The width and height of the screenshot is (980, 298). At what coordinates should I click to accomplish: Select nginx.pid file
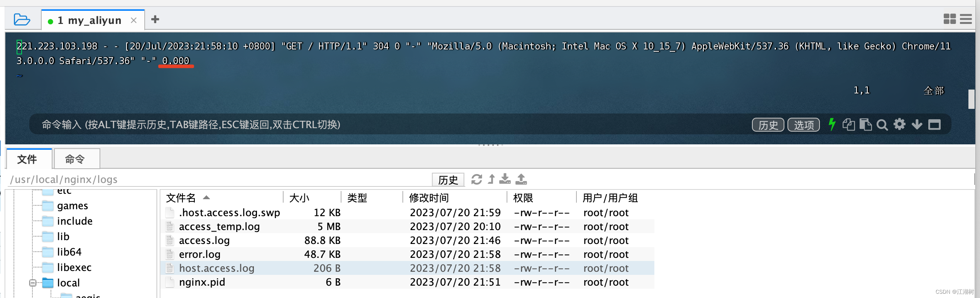(407, 282)
